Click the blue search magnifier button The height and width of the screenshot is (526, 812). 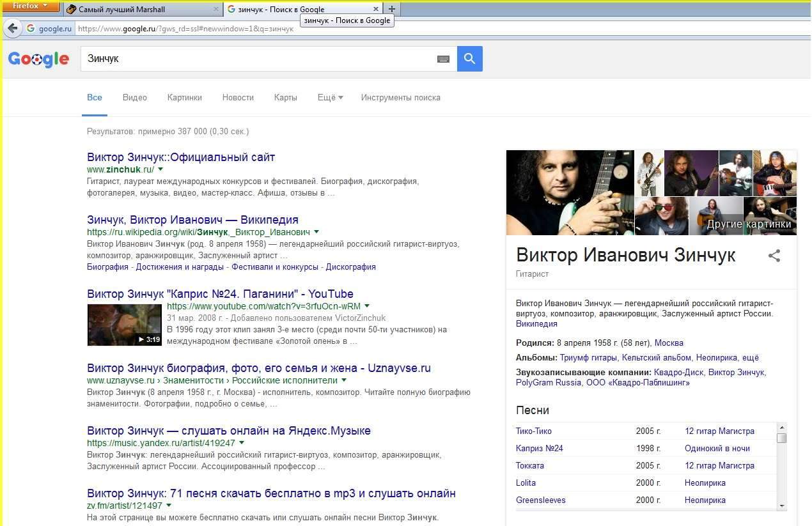[x=469, y=59]
